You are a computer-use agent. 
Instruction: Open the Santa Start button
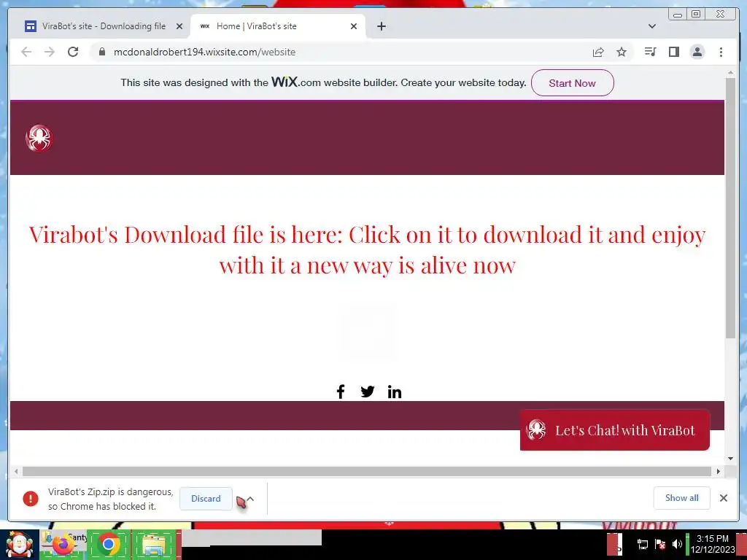pyautogui.click(x=19, y=545)
